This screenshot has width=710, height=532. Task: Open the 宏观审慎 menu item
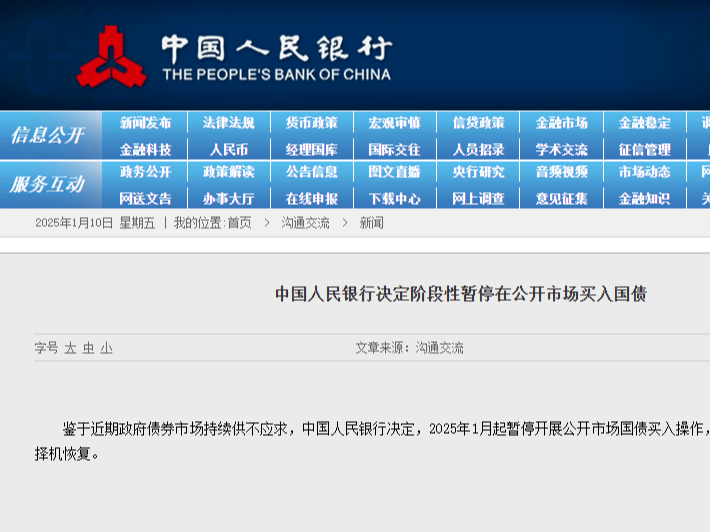[394, 123]
